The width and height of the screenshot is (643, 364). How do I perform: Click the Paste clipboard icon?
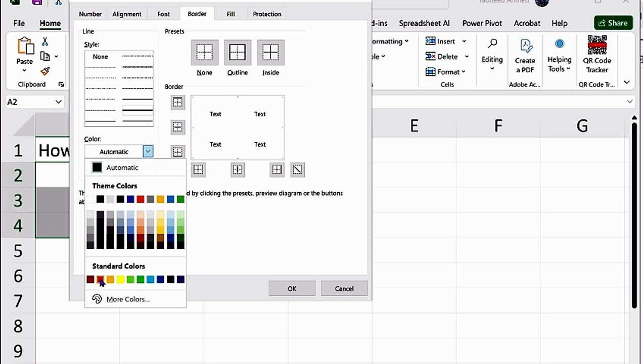click(x=25, y=46)
